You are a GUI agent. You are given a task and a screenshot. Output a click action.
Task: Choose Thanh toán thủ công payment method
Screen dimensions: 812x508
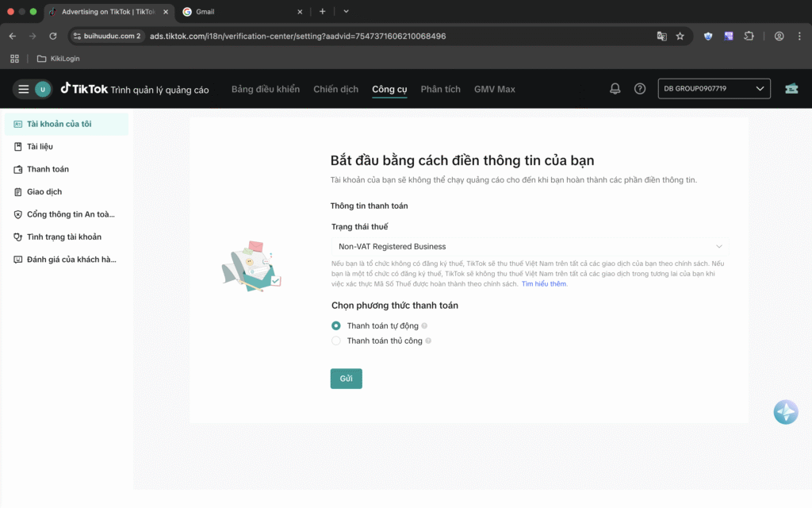pos(335,340)
